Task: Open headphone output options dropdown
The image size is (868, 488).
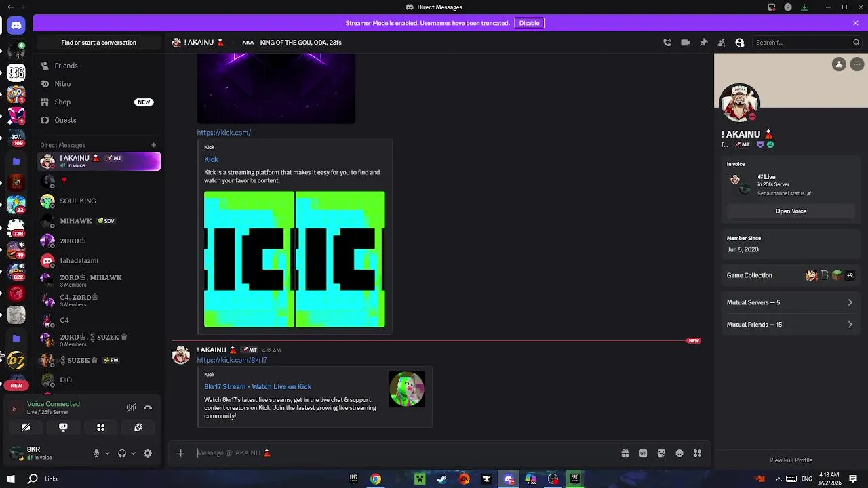Action: coord(133,453)
